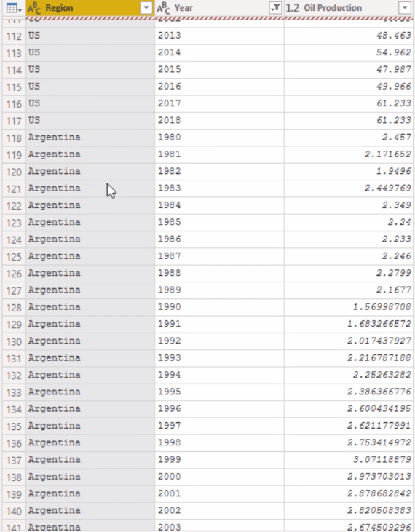Screen dimensions: 415x532
Task: Open the Oil Production filter dropdown
Action: click(x=405, y=7)
